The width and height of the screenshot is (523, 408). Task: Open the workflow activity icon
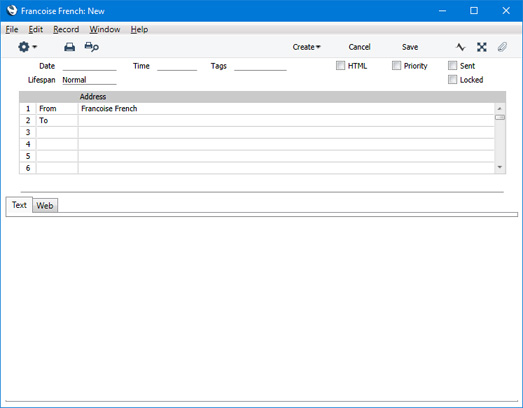coord(460,47)
